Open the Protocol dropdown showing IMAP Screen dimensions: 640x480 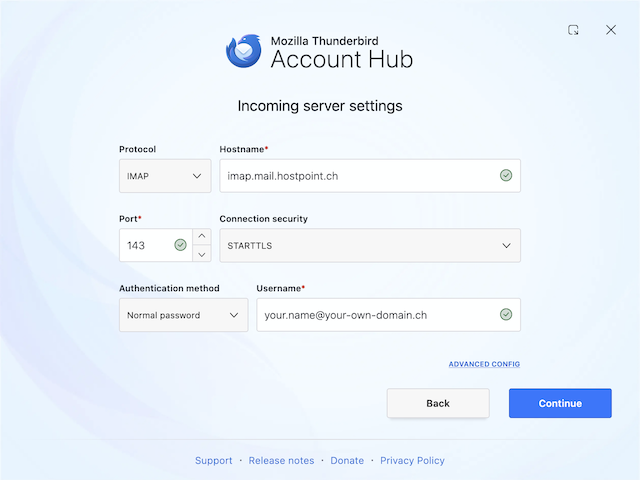tap(165, 176)
